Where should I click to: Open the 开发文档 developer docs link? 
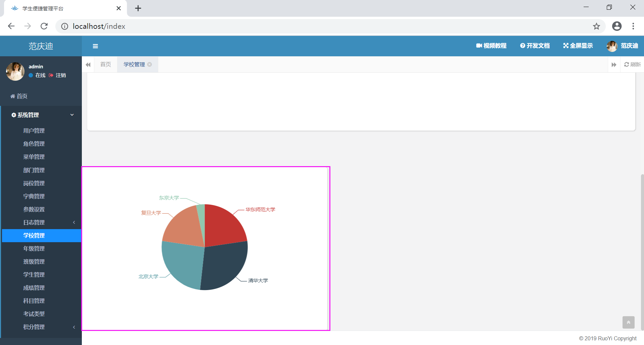coord(535,46)
